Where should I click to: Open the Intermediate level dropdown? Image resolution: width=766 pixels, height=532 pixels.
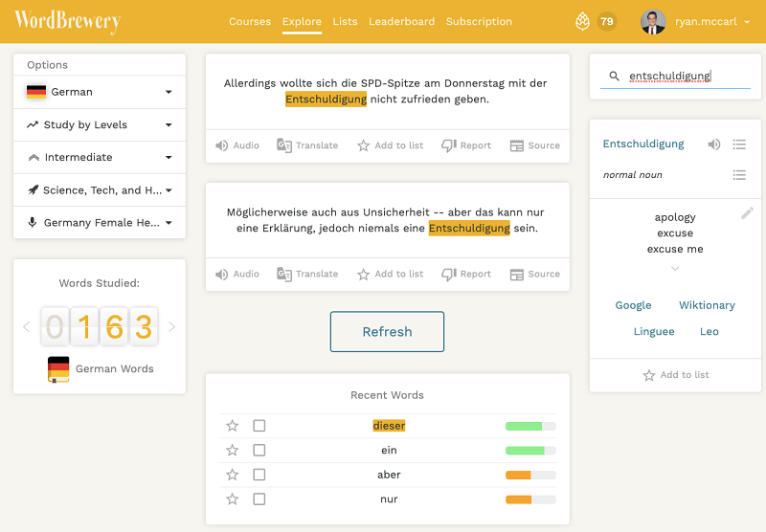pos(100,157)
